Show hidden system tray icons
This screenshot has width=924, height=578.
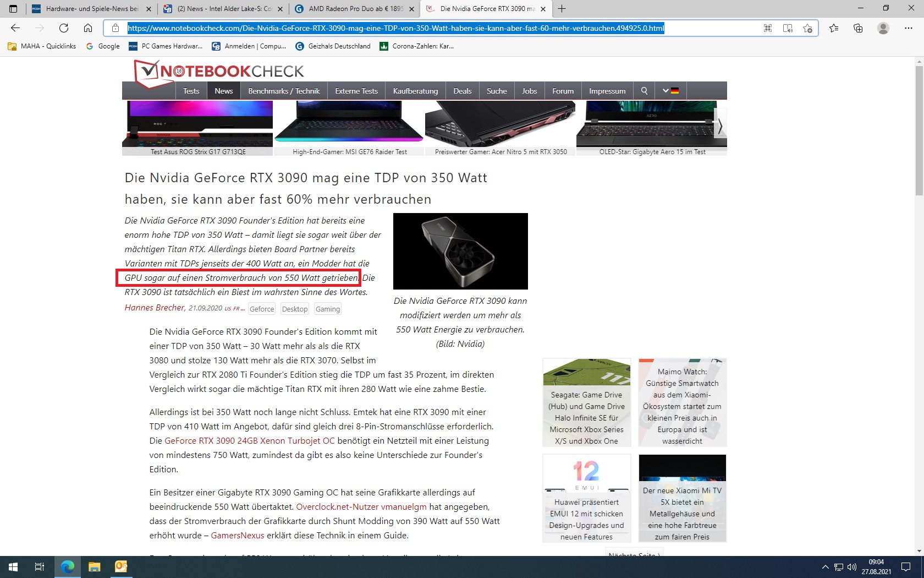point(825,567)
